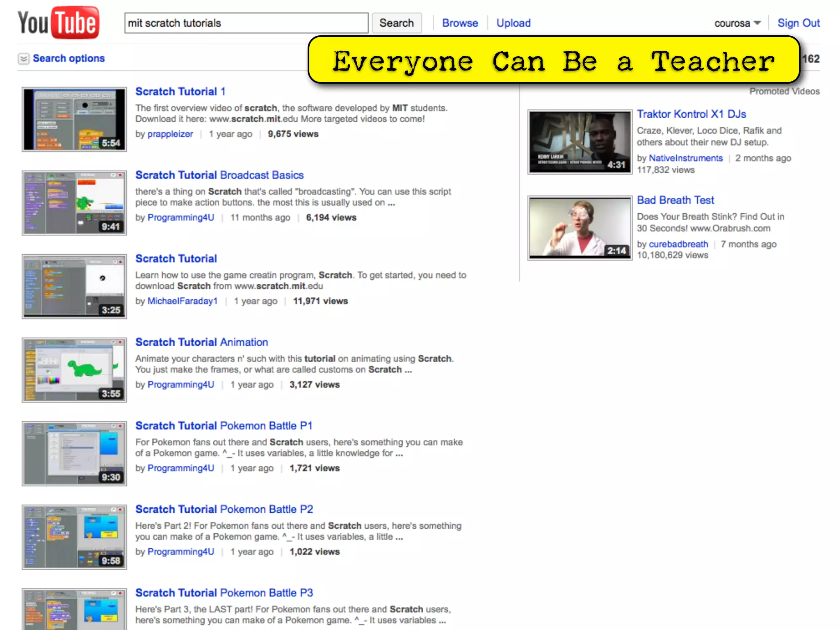Click the 9,675 views text
Screen dimensions: 840x630
click(x=293, y=134)
